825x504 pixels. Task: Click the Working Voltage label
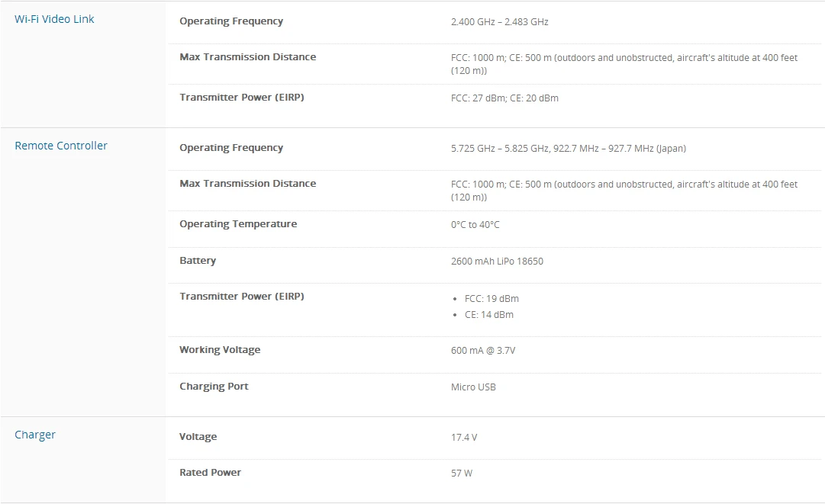(220, 350)
